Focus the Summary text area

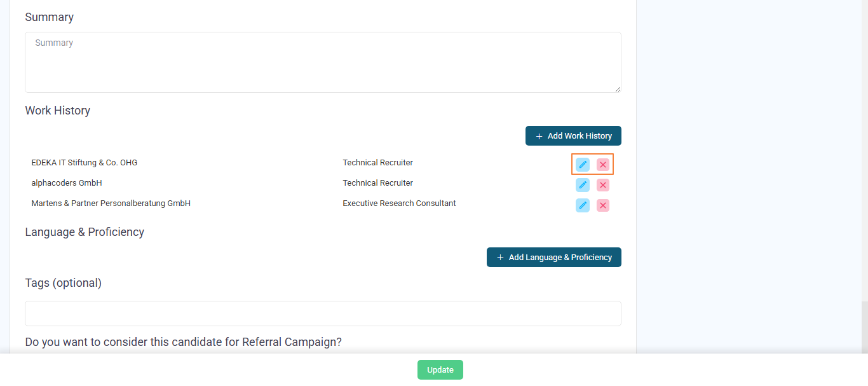pos(323,62)
